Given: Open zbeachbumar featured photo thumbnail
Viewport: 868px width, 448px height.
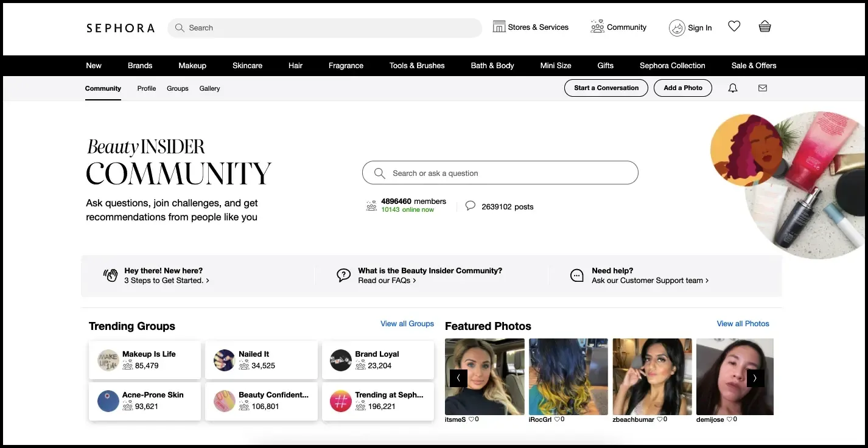Looking at the screenshot, I should [653, 377].
